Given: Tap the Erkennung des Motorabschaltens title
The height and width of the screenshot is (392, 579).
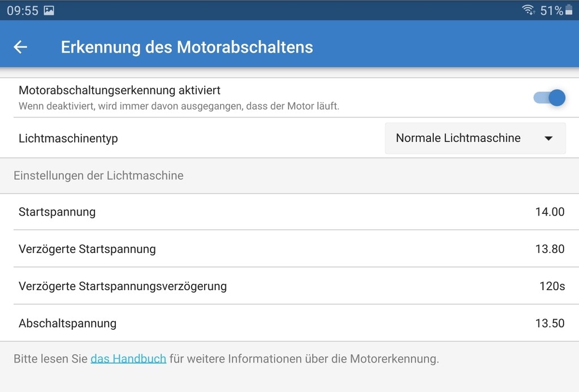Looking at the screenshot, I should click(187, 47).
